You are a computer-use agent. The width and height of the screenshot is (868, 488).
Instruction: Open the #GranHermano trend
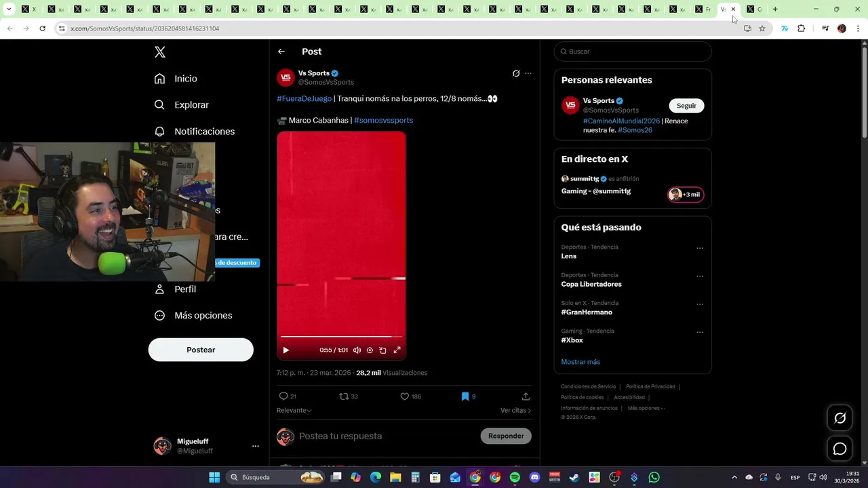[x=587, y=312]
